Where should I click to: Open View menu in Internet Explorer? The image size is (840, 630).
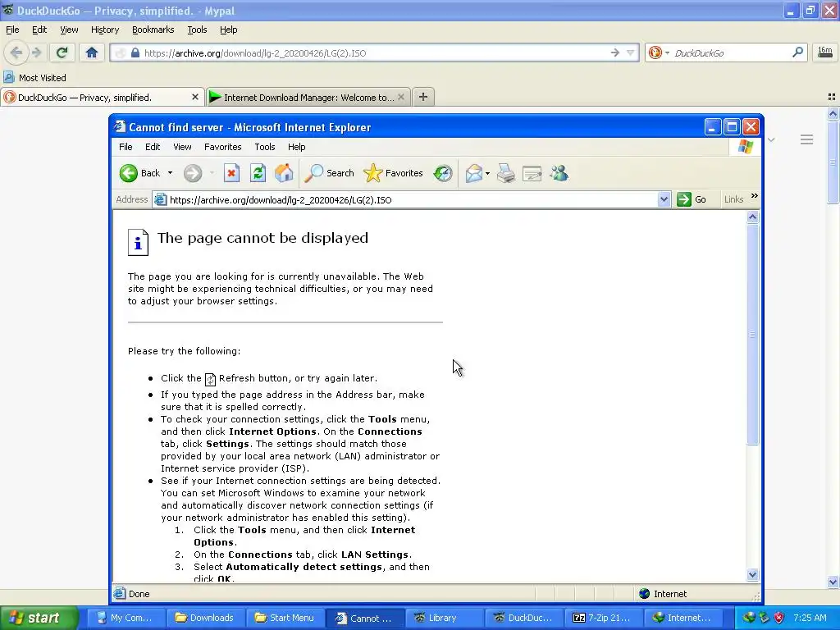tap(182, 147)
